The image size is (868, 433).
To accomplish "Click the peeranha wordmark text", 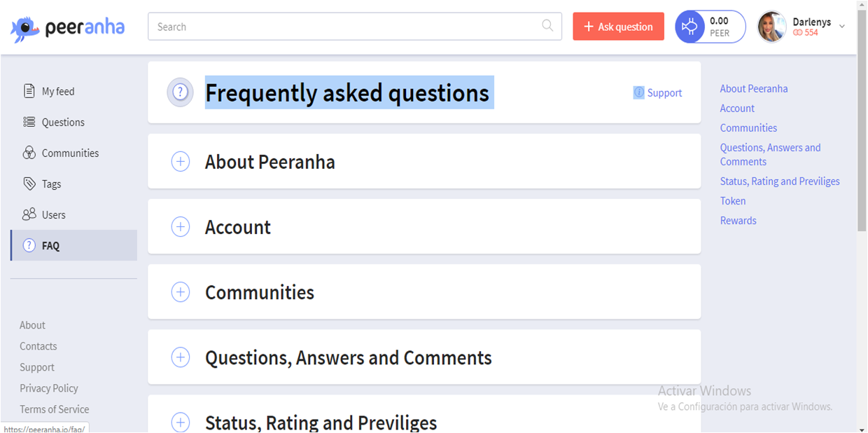I will (x=85, y=28).
